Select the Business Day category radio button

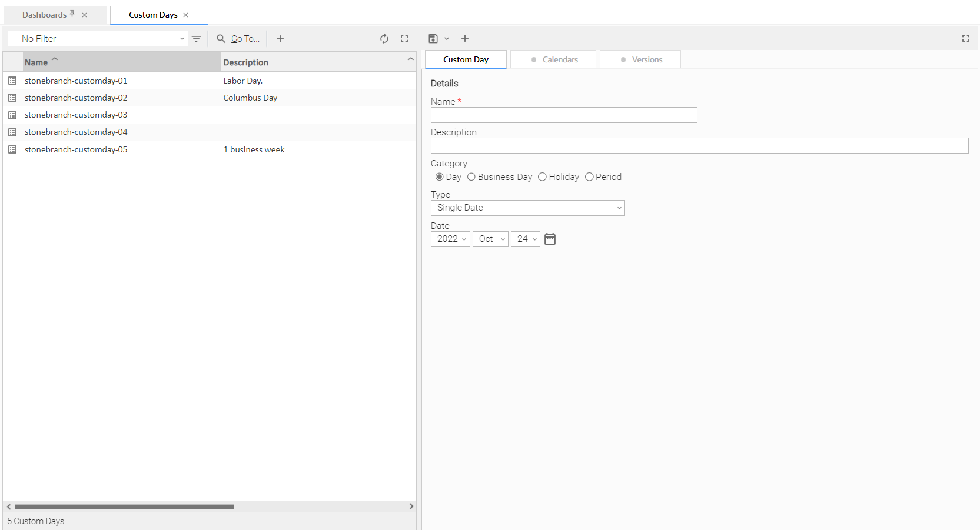pyautogui.click(x=471, y=177)
